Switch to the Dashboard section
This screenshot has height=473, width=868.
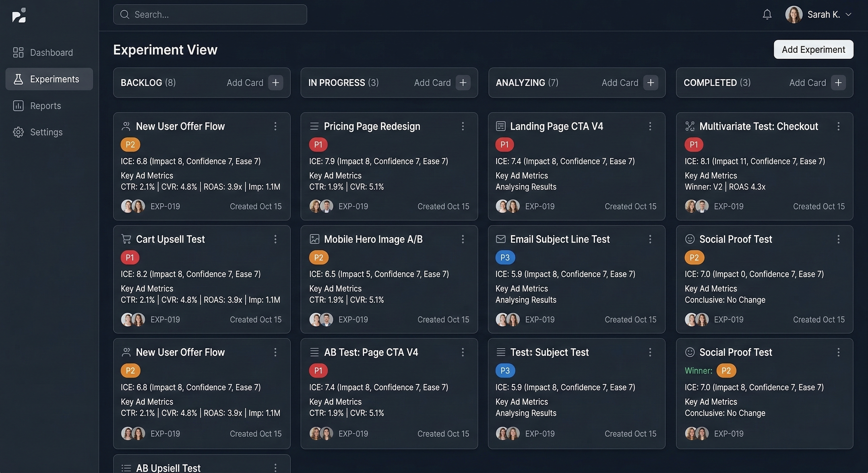(51, 53)
